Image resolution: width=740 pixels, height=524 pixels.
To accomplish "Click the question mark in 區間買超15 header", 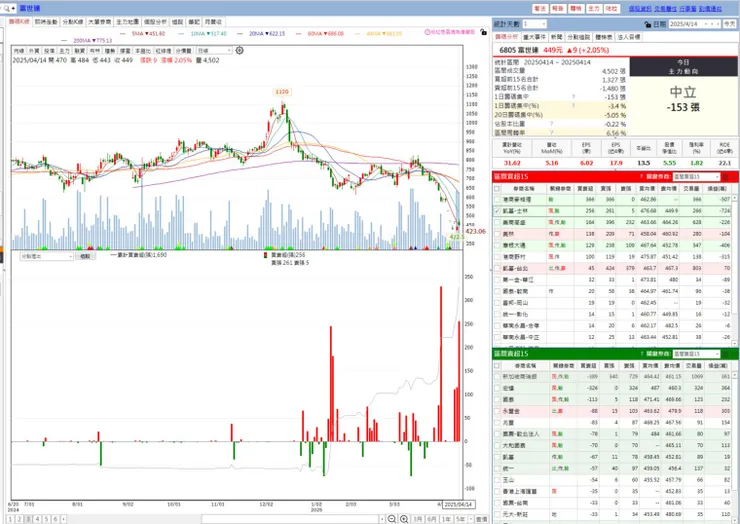I will pos(641,177).
